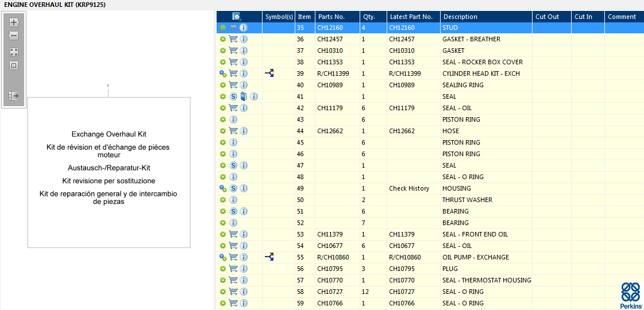The height and width of the screenshot is (310, 644).
Task: Click the exchange symbol for item 39
Action: click(x=269, y=73)
